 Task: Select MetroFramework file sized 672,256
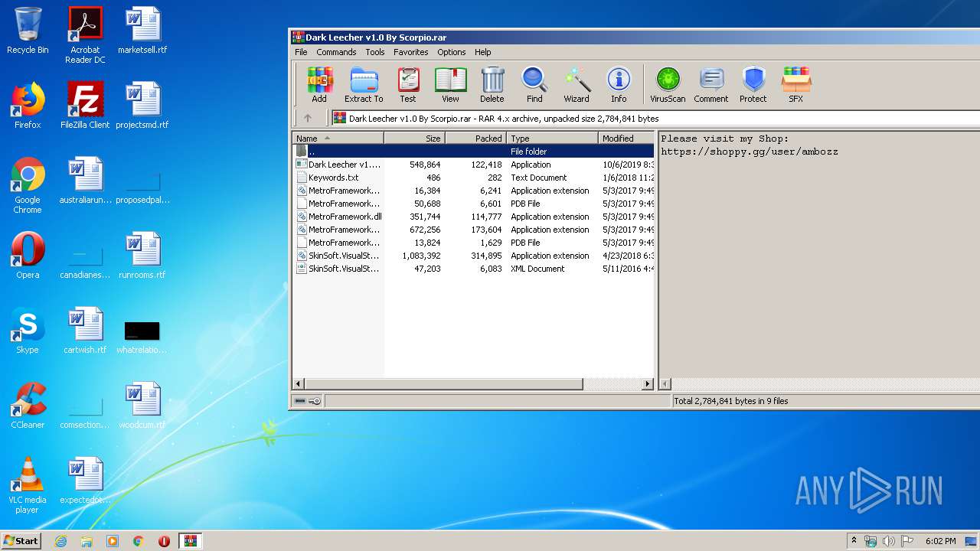473,230
